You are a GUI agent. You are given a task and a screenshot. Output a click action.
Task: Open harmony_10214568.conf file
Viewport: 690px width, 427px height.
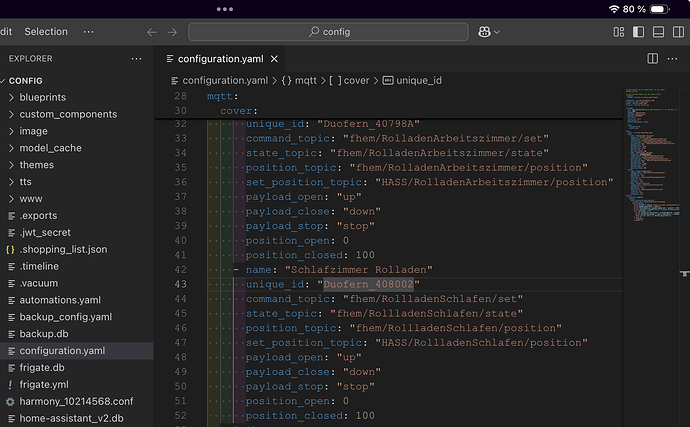pyautogui.click(x=76, y=401)
